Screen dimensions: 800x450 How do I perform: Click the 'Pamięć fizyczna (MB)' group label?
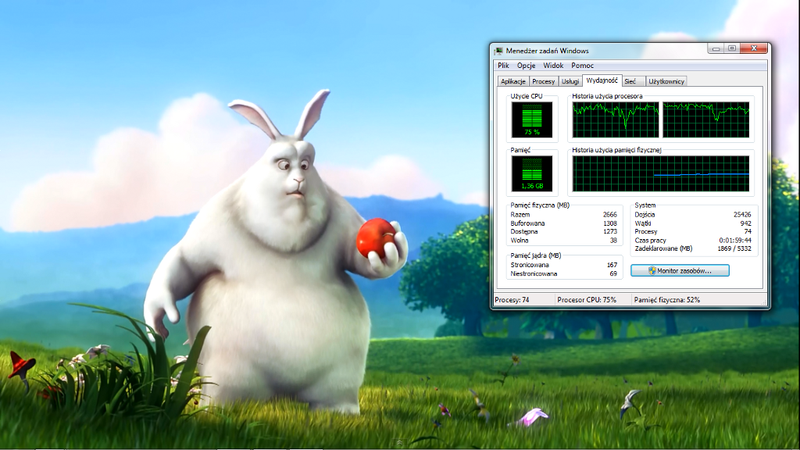[540, 205]
